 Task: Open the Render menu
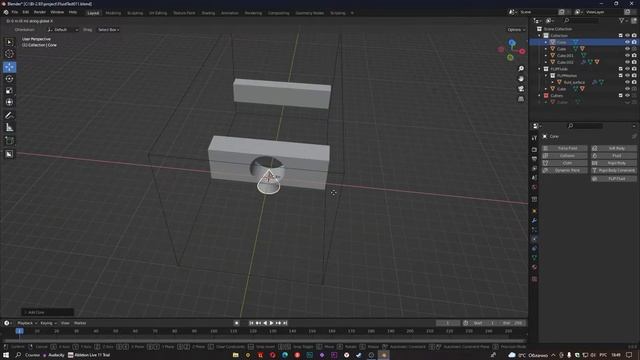40,13
